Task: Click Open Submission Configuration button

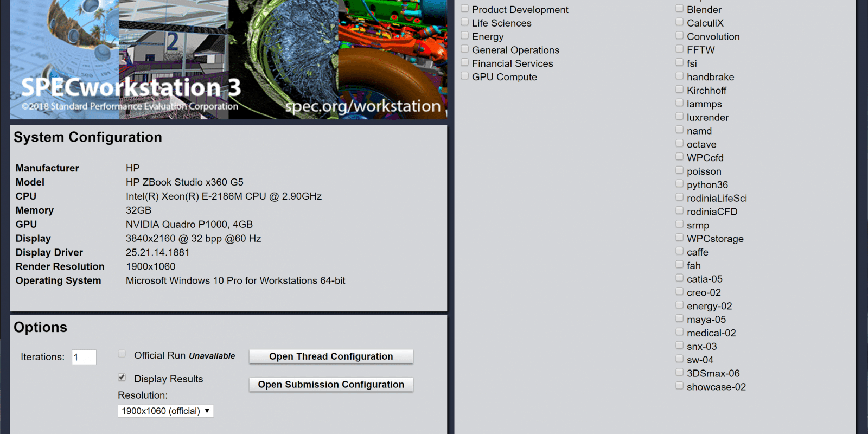Action: click(331, 385)
